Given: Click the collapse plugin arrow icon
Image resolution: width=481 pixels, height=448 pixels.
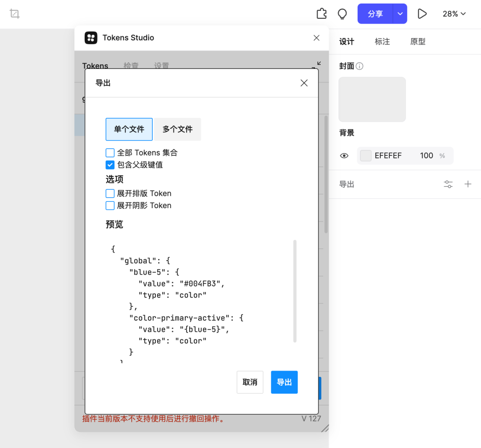Looking at the screenshot, I should coord(317,65).
